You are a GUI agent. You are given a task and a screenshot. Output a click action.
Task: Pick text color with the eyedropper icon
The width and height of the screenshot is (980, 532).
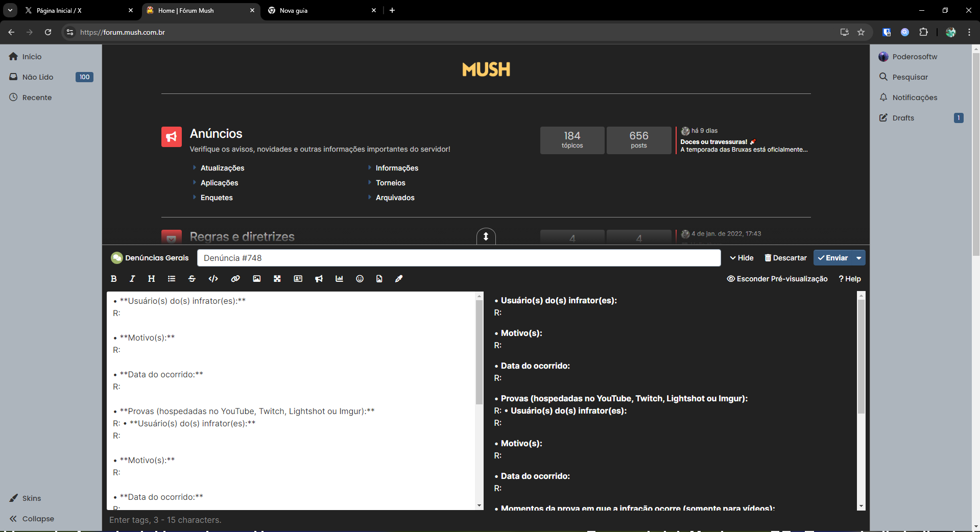point(399,279)
